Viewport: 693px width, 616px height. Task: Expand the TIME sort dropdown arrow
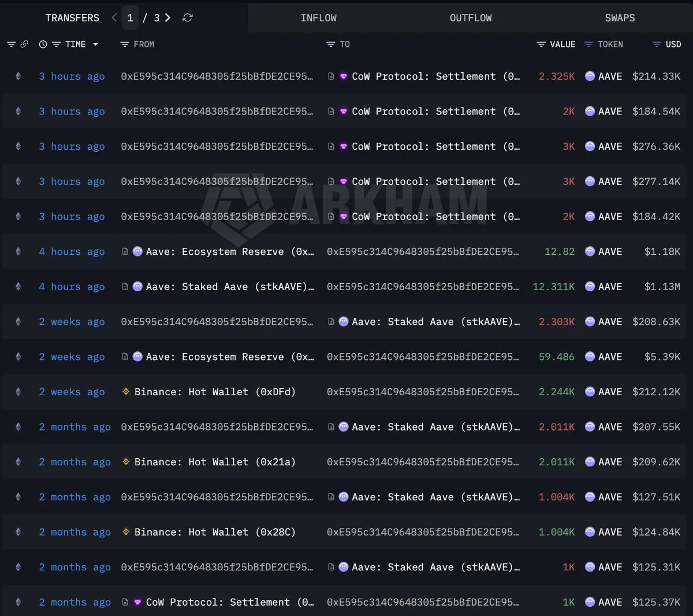[95, 44]
